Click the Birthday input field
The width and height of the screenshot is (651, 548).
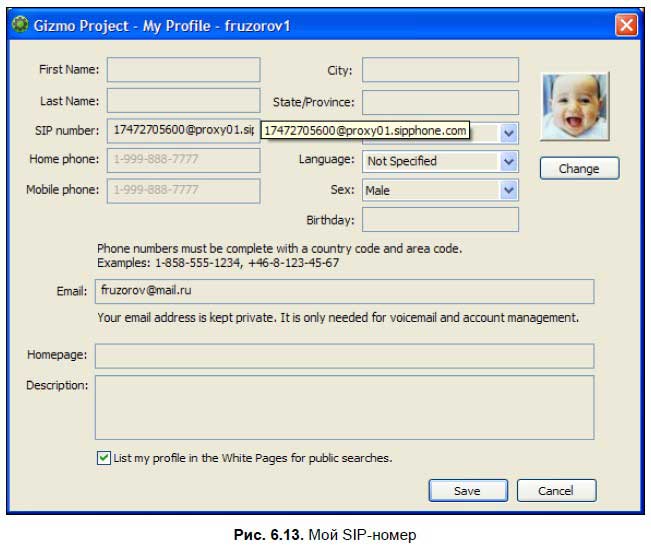[x=440, y=220]
